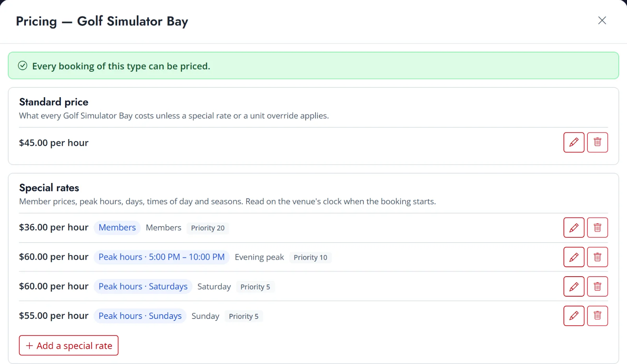
Task: Click the blue Members tag
Action: click(x=117, y=228)
